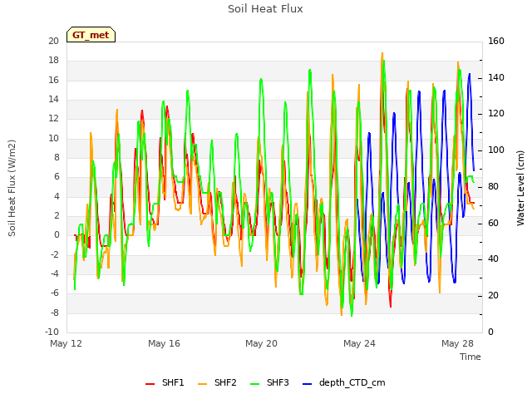Select the Soil Heat Flux chart title
The height and width of the screenshot is (399, 532).
[265, 9]
